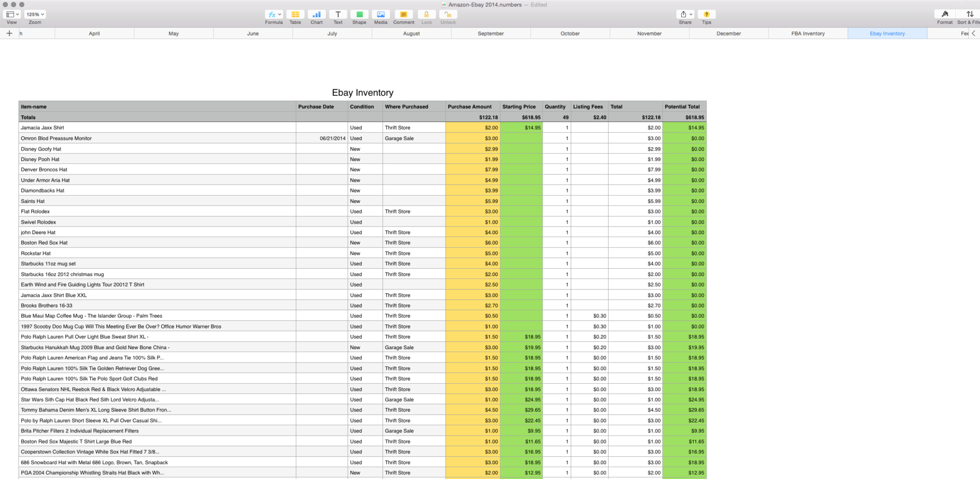Open the Zoom level dropdown
Viewport: 980px width, 479px height.
[x=35, y=14]
